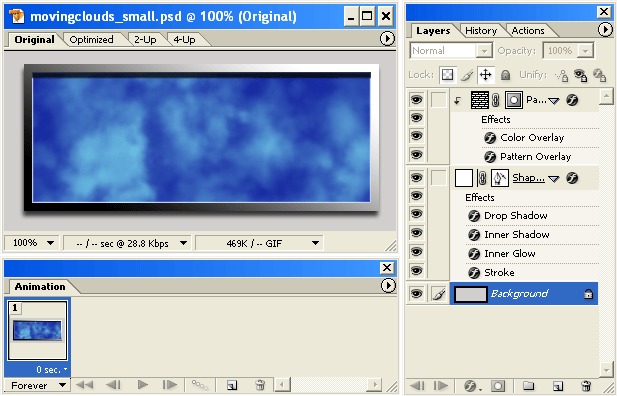The height and width of the screenshot is (396, 617).
Task: Delete layer using Layers panel trash
Action: coord(586,386)
